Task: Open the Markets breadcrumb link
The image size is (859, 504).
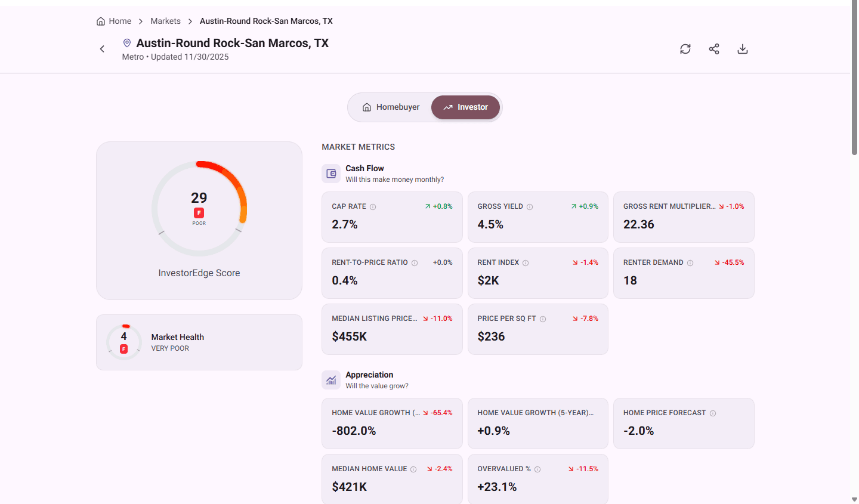Action: pos(165,21)
